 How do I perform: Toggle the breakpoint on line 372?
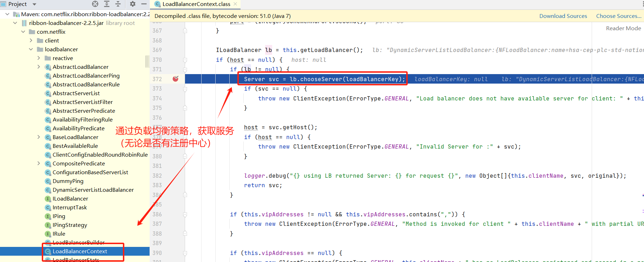click(x=176, y=79)
